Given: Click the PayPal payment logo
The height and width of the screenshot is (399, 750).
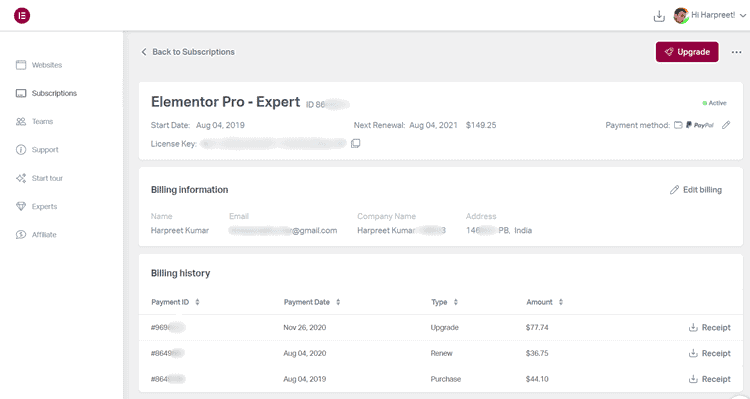Looking at the screenshot, I should tap(699, 125).
